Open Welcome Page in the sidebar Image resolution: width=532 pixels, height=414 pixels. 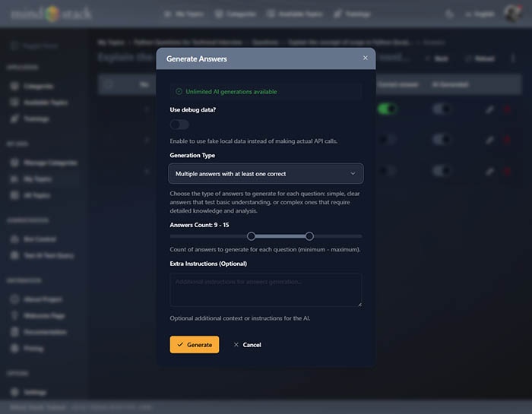(38, 316)
